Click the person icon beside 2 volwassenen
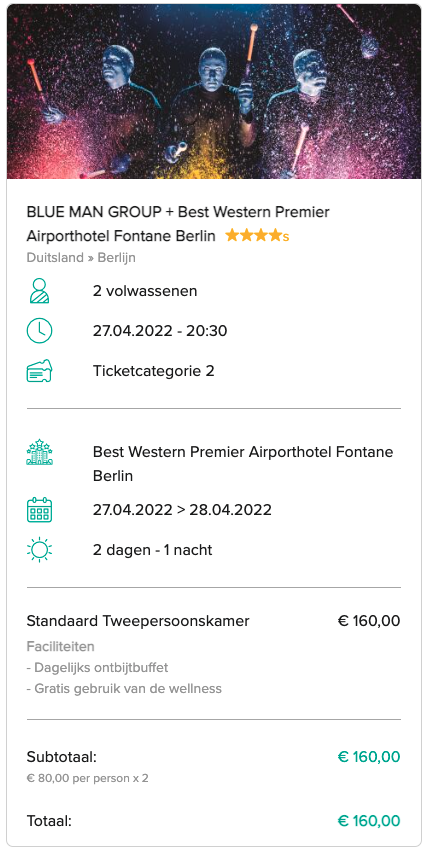Image resolution: width=429 pixels, height=852 pixels. 39,291
